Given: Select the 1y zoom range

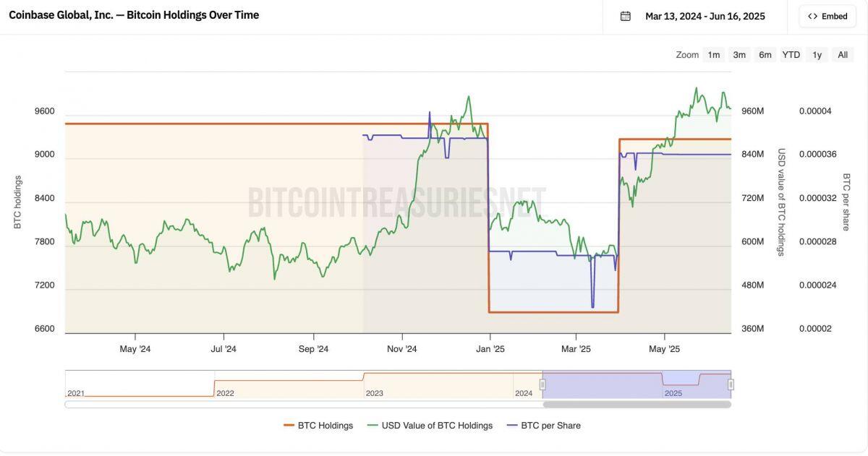Looking at the screenshot, I should [817, 55].
